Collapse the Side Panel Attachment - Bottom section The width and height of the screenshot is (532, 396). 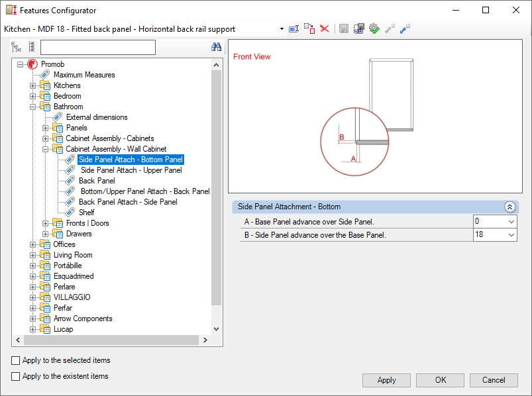[509, 207]
